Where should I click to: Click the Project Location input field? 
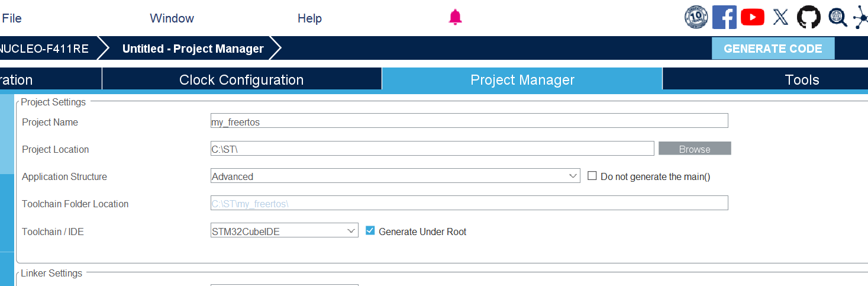click(432, 149)
